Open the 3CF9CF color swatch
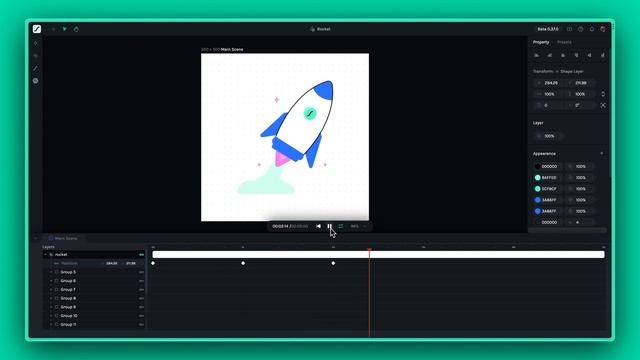 (538, 189)
